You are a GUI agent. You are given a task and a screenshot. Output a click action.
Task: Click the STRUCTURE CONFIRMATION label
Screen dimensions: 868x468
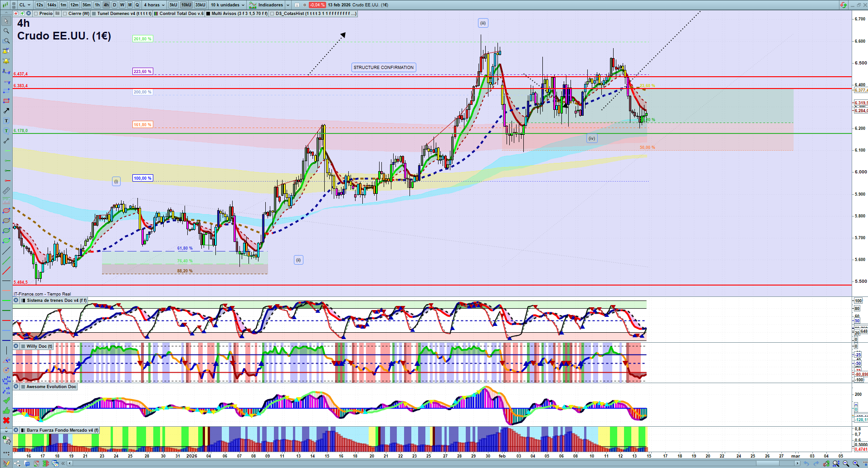click(384, 68)
